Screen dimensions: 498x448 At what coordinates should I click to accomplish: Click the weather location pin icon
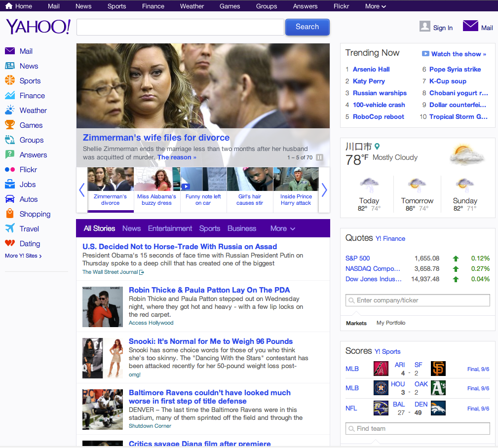click(x=377, y=147)
